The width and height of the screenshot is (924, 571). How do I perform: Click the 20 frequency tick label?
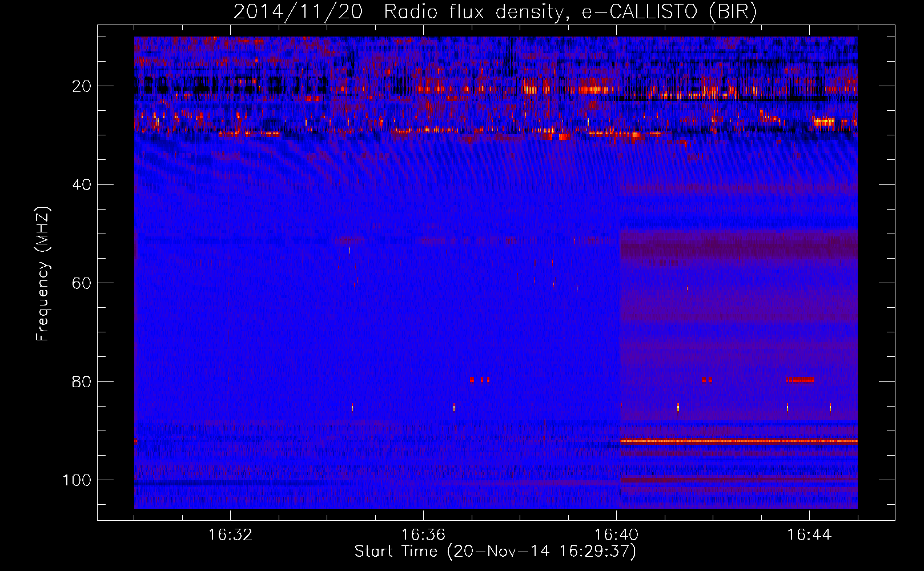point(82,86)
